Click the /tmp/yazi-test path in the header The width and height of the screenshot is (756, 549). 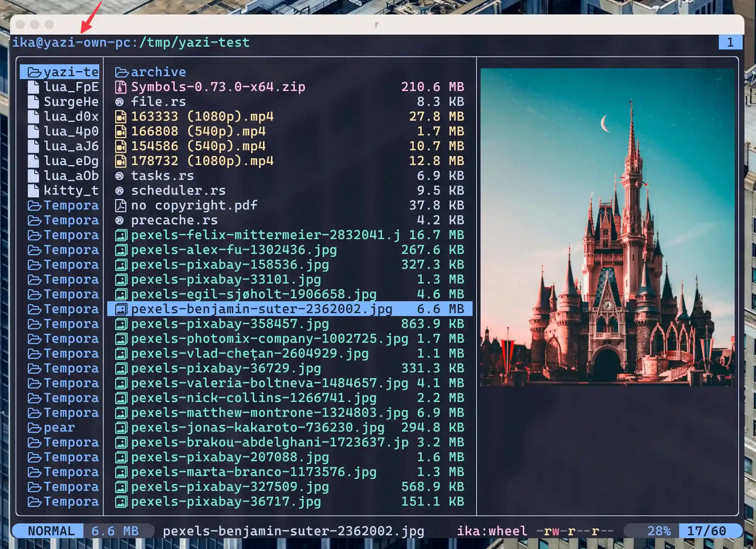(x=194, y=43)
